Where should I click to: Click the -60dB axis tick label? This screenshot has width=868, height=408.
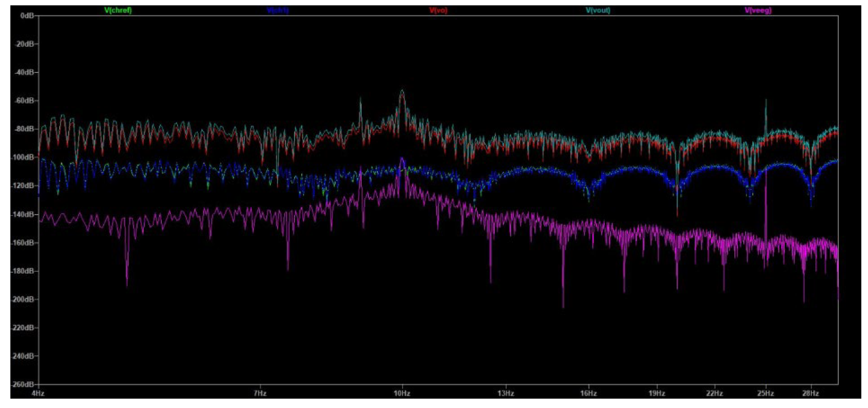[x=25, y=100]
